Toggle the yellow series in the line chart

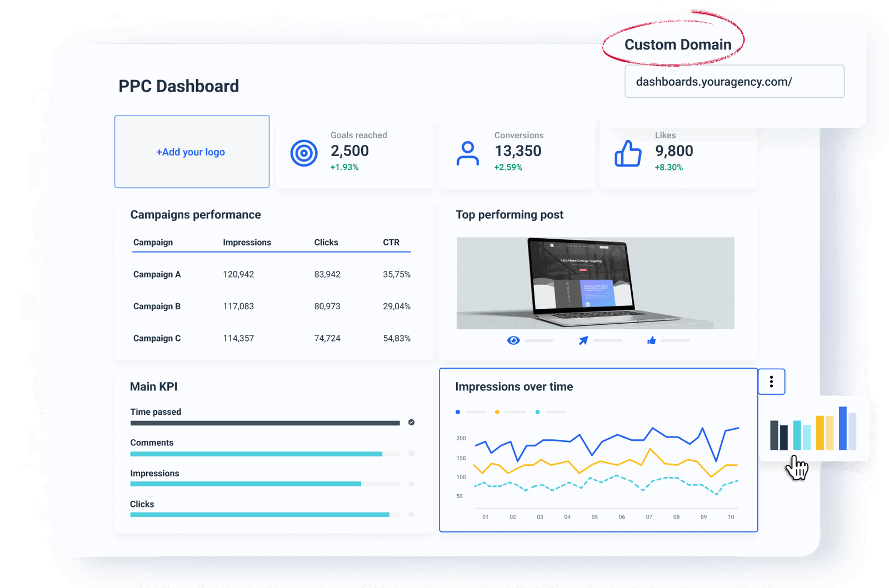coord(497,411)
